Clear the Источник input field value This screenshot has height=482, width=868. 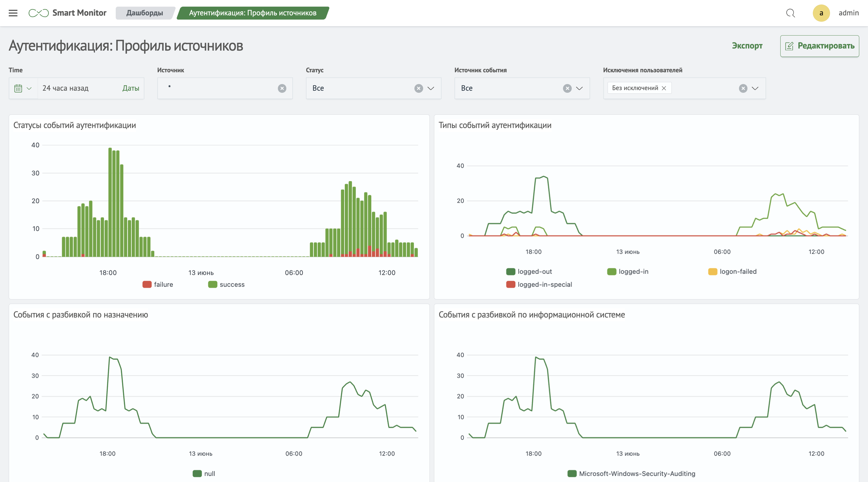click(x=282, y=88)
